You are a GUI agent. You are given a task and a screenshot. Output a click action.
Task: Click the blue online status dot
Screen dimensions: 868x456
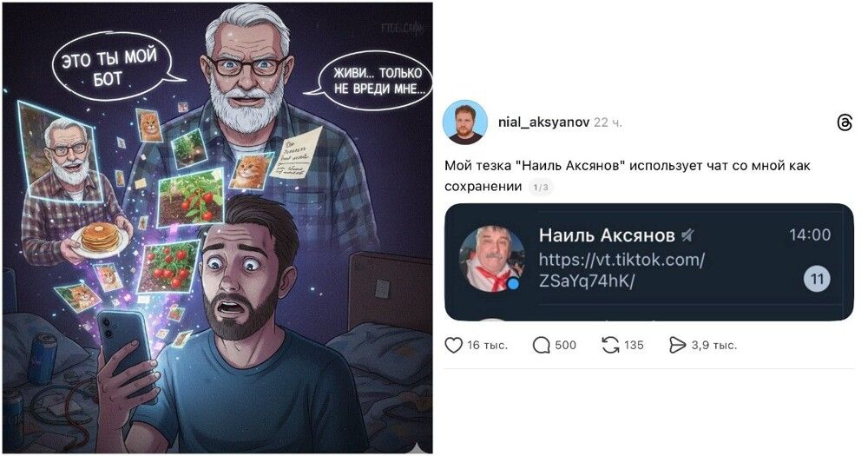[514, 284]
